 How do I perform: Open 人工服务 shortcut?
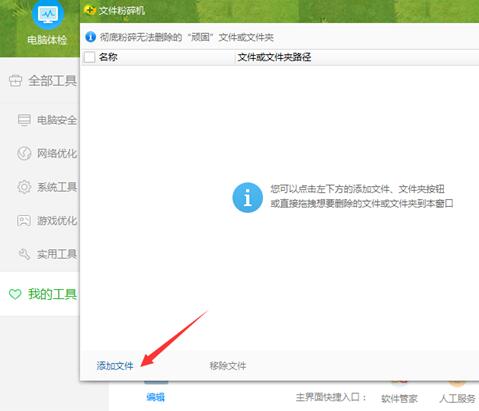tap(457, 398)
